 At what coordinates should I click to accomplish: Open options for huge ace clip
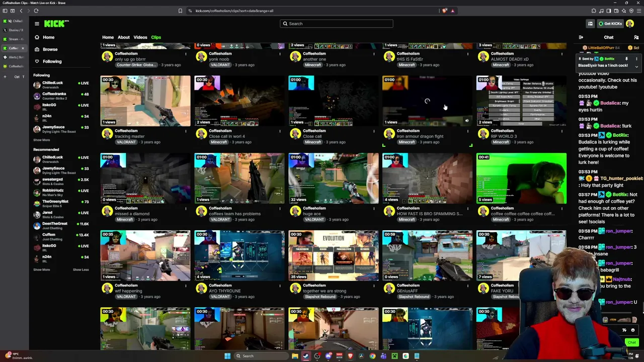(374, 209)
